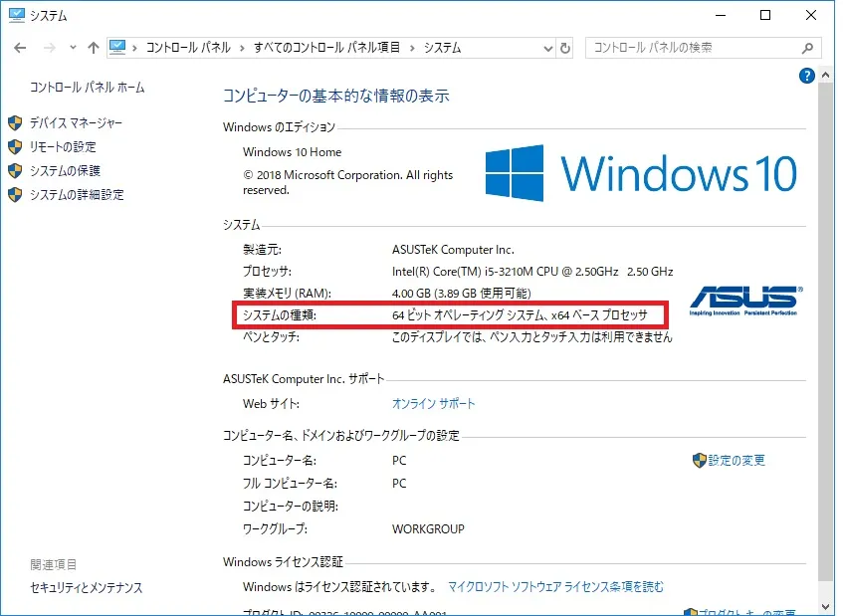
Task: Refresh the System page
Action: coord(564,49)
